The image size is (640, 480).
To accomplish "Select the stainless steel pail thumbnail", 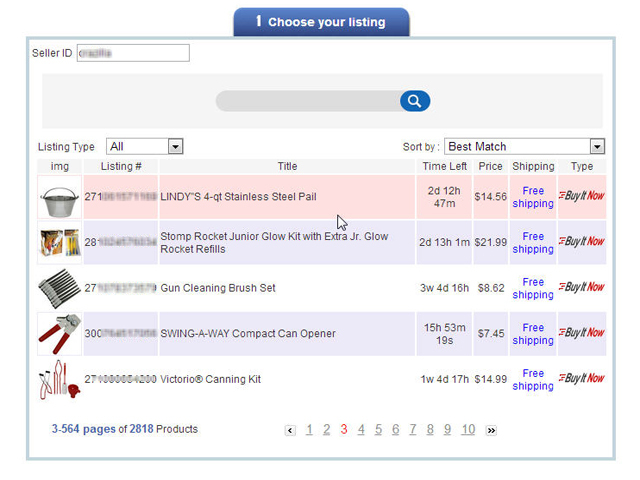I will [x=60, y=197].
